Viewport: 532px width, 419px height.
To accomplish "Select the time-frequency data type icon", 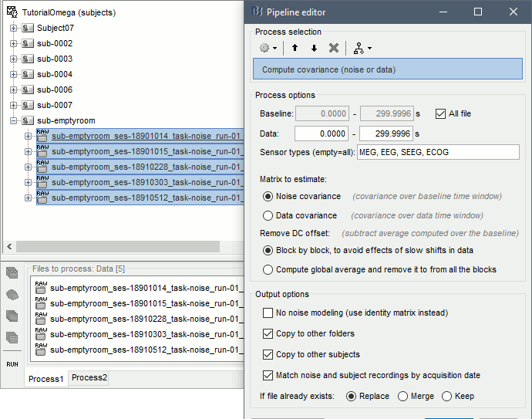I will coord(12,316).
